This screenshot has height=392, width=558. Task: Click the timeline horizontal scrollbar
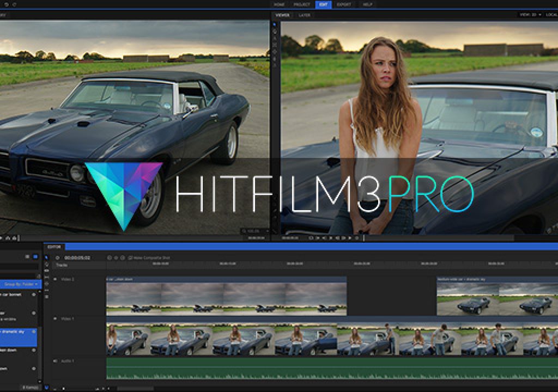(x=135, y=389)
